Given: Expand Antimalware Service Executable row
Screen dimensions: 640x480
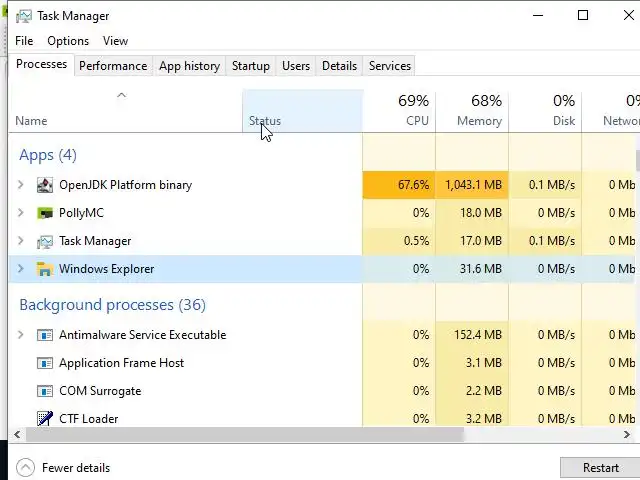Looking at the screenshot, I should (x=20, y=335).
